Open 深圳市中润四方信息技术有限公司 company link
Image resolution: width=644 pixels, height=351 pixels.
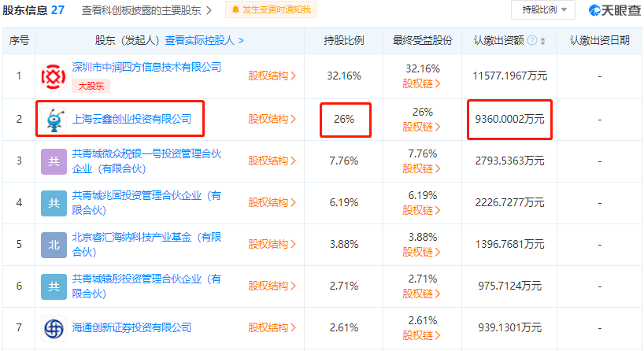[146, 68]
